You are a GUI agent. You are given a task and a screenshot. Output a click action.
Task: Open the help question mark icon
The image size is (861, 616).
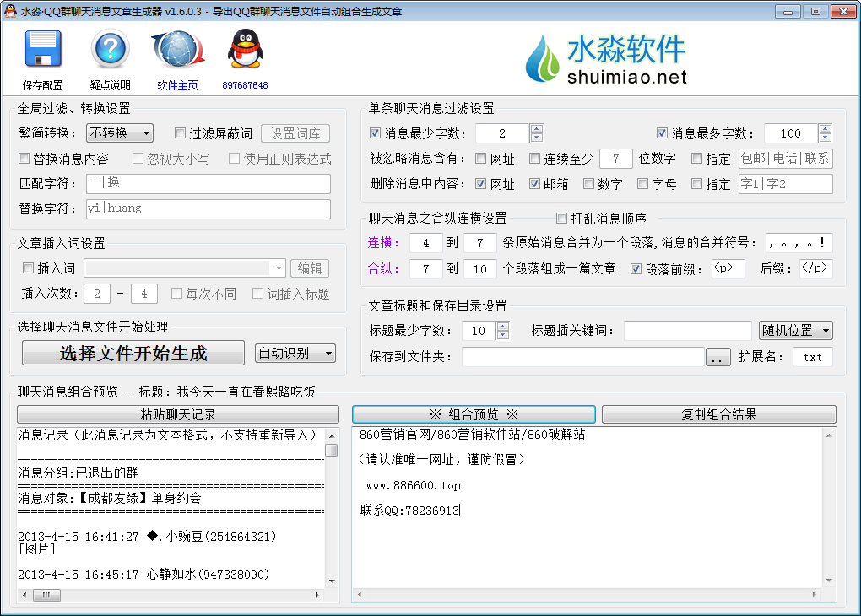pyautogui.click(x=110, y=49)
